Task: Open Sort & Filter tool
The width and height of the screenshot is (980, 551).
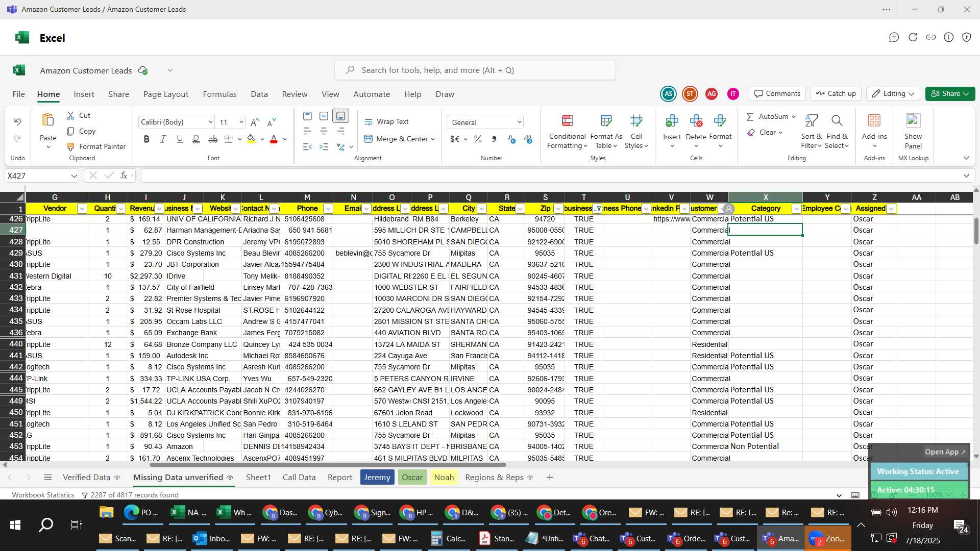Action: [811, 120]
